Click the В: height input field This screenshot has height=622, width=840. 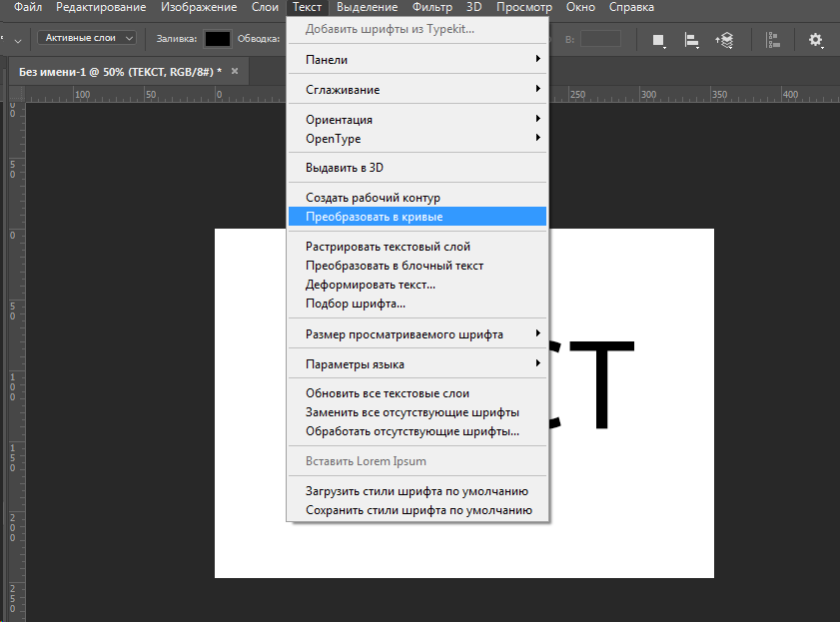(600, 39)
